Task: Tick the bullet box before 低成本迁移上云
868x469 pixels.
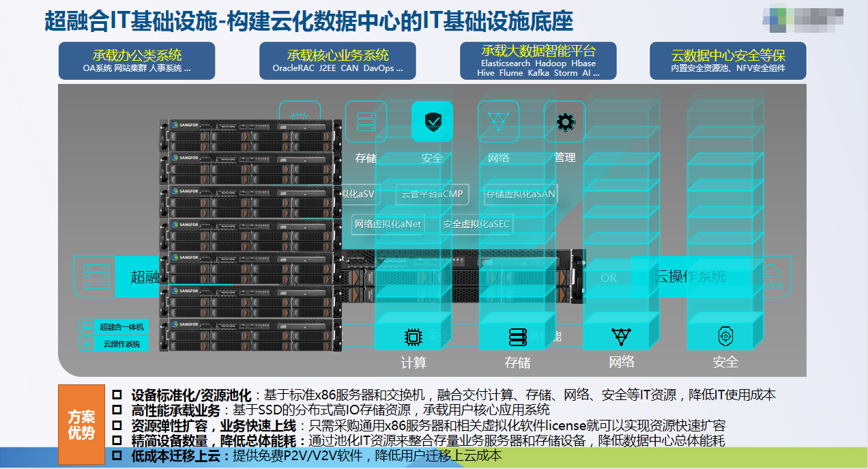Action: (117, 455)
